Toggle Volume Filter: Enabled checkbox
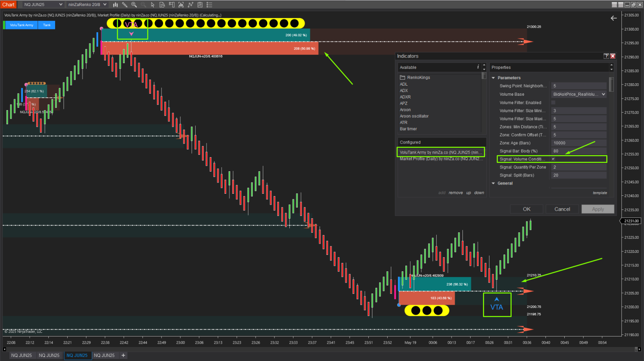Viewport: 644px width, 361px height. 553,103
